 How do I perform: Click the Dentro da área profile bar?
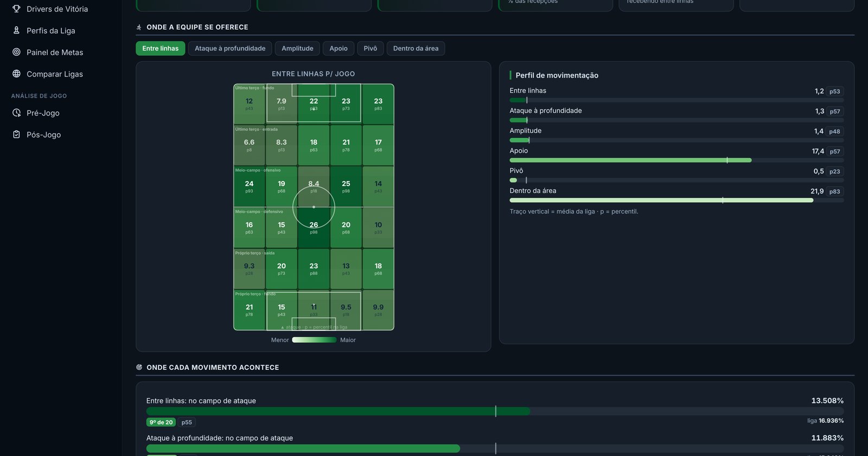coord(676,201)
